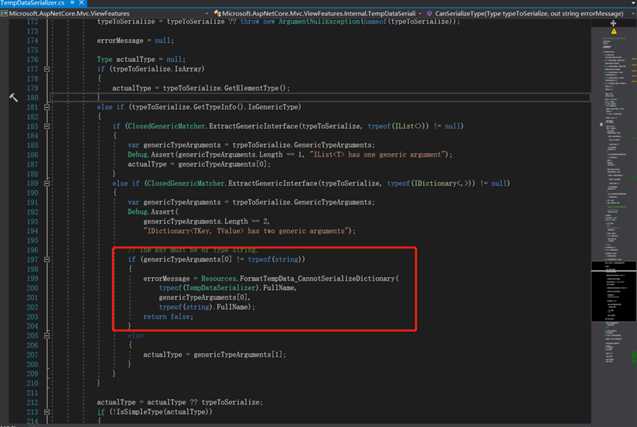This screenshot has width=637, height=427.
Task: Click the typeof(string).FullName); line
Action: pyautogui.click(x=207, y=307)
